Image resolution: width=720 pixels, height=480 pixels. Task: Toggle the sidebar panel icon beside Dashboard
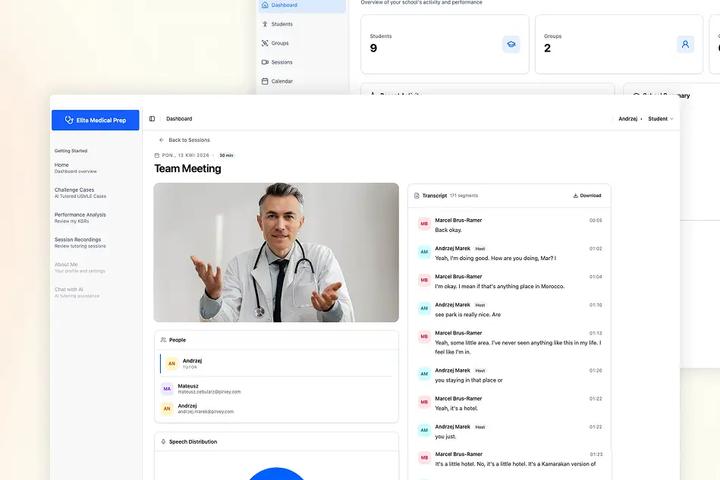(x=152, y=119)
